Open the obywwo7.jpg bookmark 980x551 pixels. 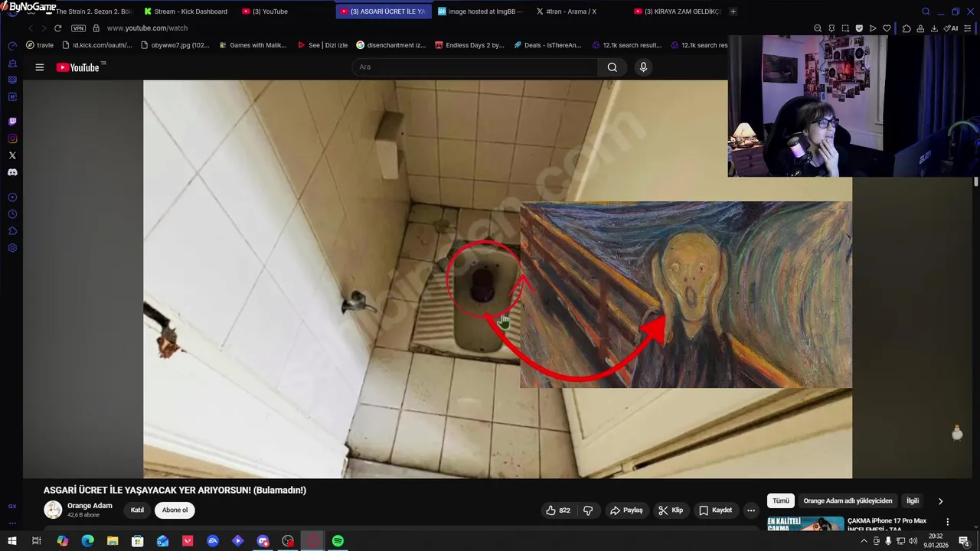click(175, 45)
